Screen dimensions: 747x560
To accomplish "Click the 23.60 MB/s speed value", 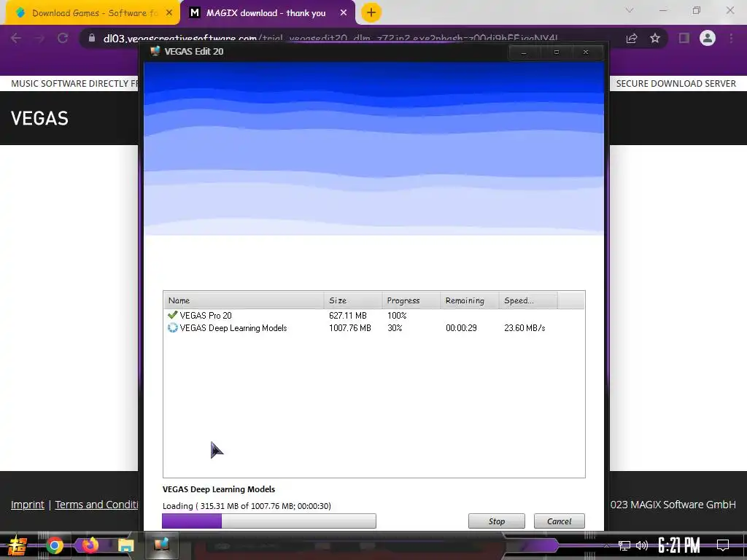I will [525, 328].
